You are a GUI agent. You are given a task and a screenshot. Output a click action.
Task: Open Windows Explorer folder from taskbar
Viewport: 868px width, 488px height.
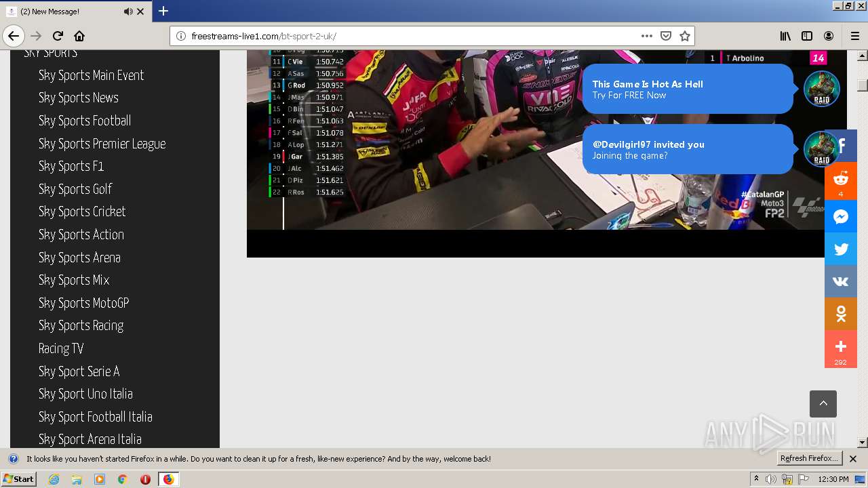pyautogui.click(x=77, y=479)
